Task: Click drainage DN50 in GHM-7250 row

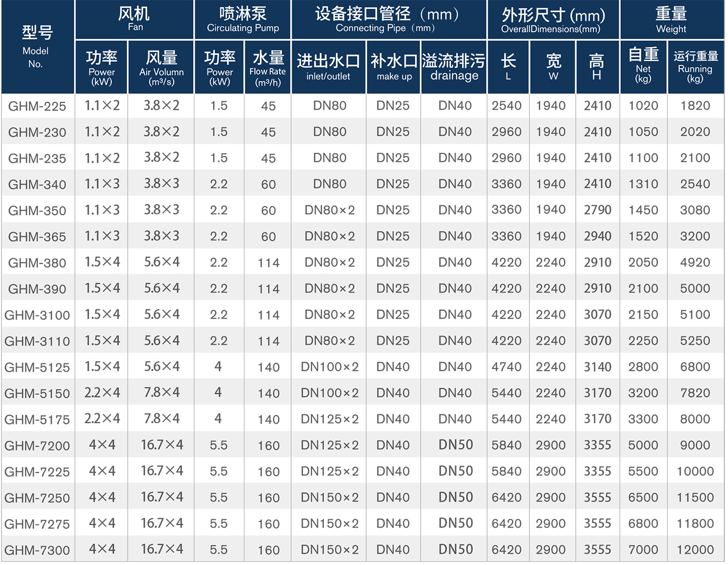Action: tap(456, 497)
